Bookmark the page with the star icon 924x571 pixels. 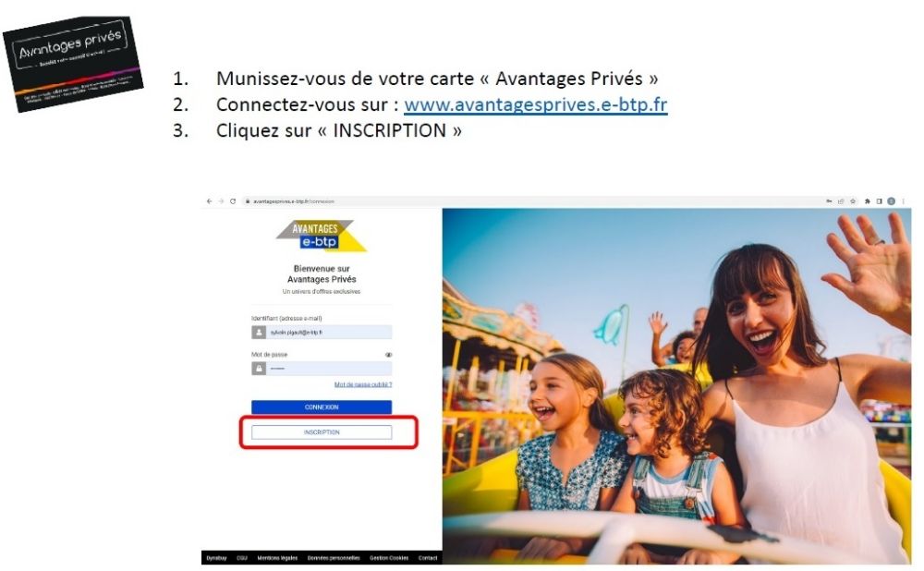pyautogui.click(x=853, y=200)
